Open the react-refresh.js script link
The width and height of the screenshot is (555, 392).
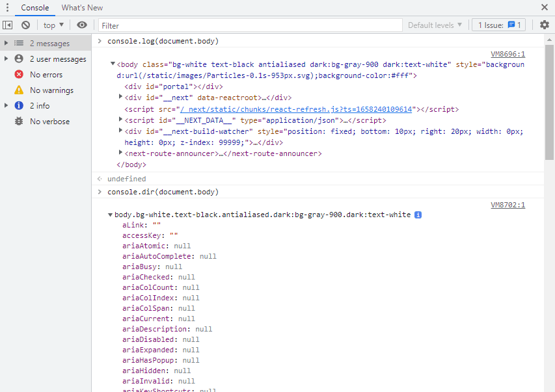(296, 109)
